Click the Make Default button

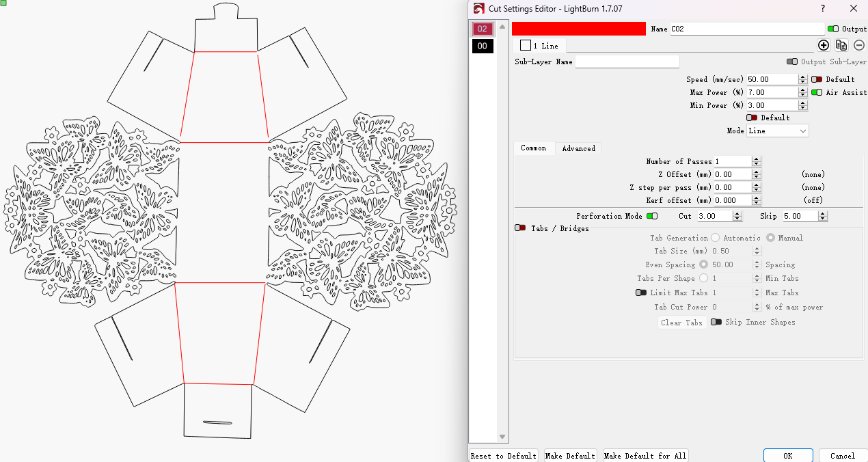tap(571, 456)
